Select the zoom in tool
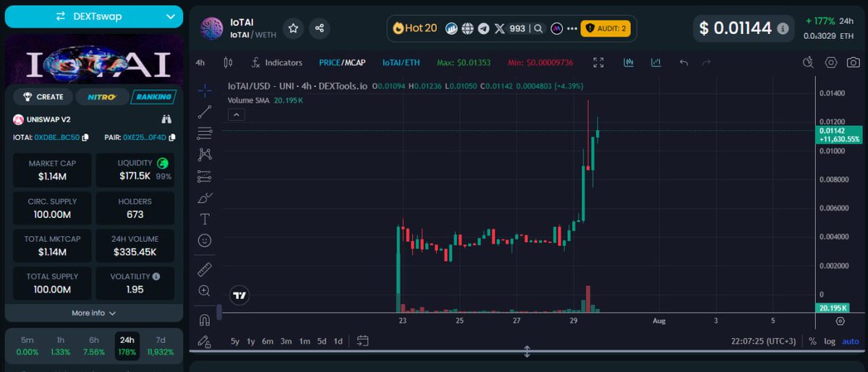This screenshot has height=372, width=868. pyautogui.click(x=205, y=290)
